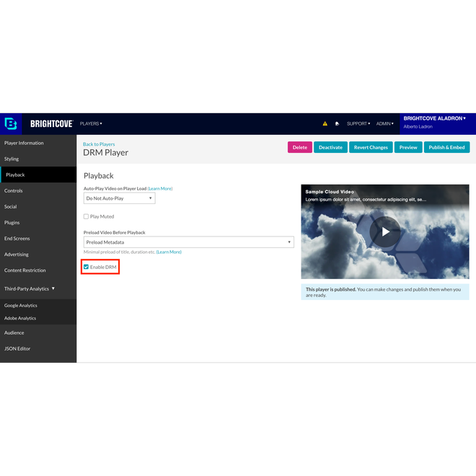This screenshot has width=476, height=476.
Task: Click the Delete button
Action: [299, 147]
